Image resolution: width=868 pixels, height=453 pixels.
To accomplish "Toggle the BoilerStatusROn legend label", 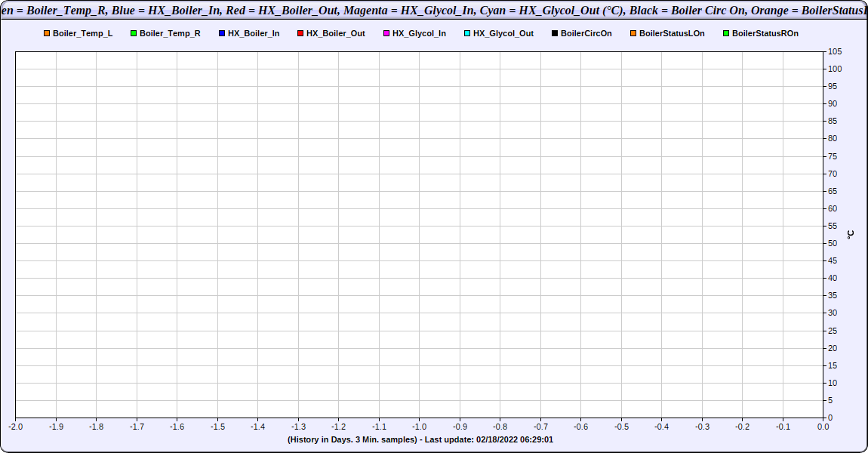I will 765,33.
